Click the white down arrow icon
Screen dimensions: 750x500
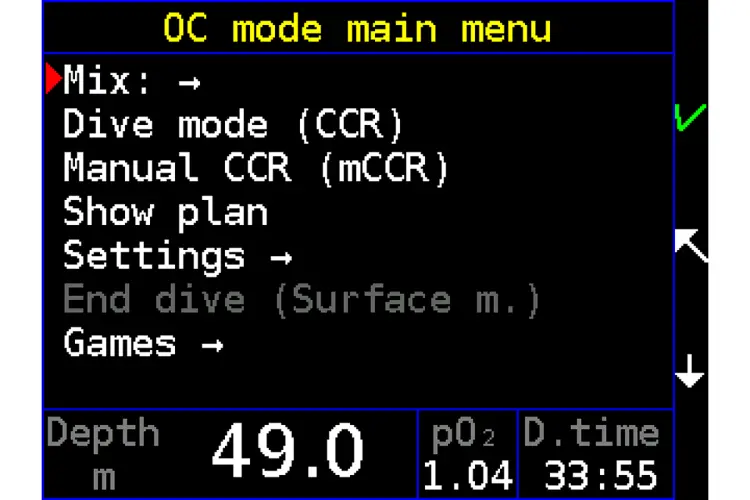coord(690,373)
